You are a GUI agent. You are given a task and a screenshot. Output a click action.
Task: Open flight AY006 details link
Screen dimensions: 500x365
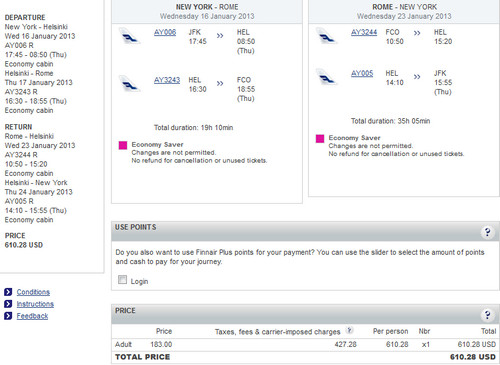pos(165,32)
